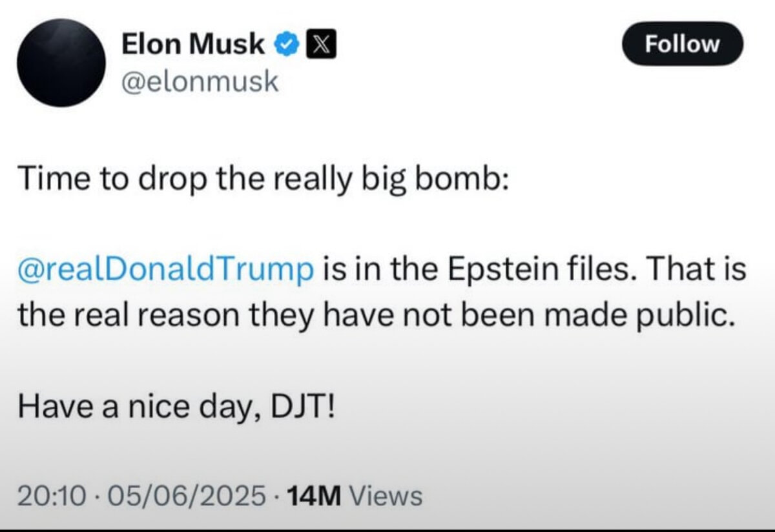This screenshot has width=775, height=532.
Task: Open the @realDonaldTrump mention link
Action: click(x=167, y=270)
